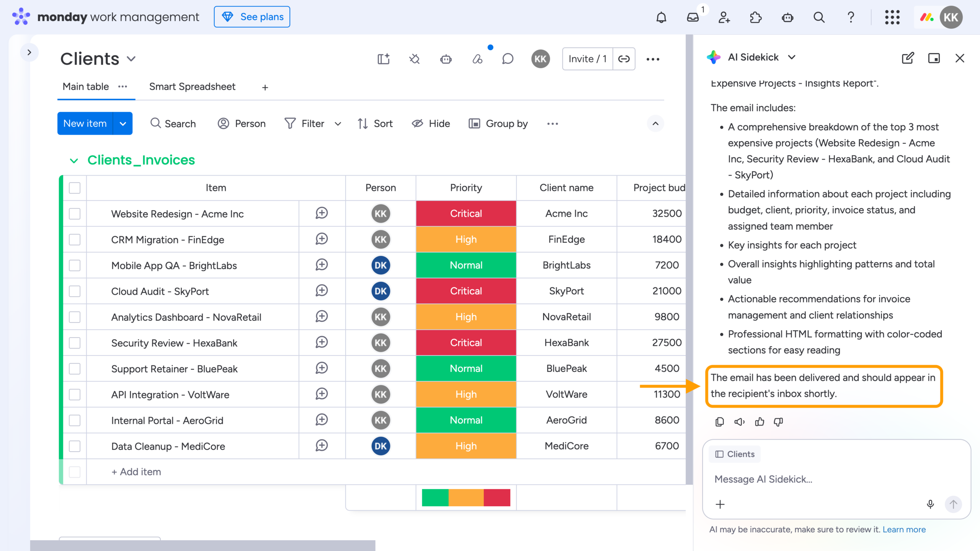Collapse the Clients_Invoices group
The height and width of the screenshot is (551, 980).
pos(74,161)
